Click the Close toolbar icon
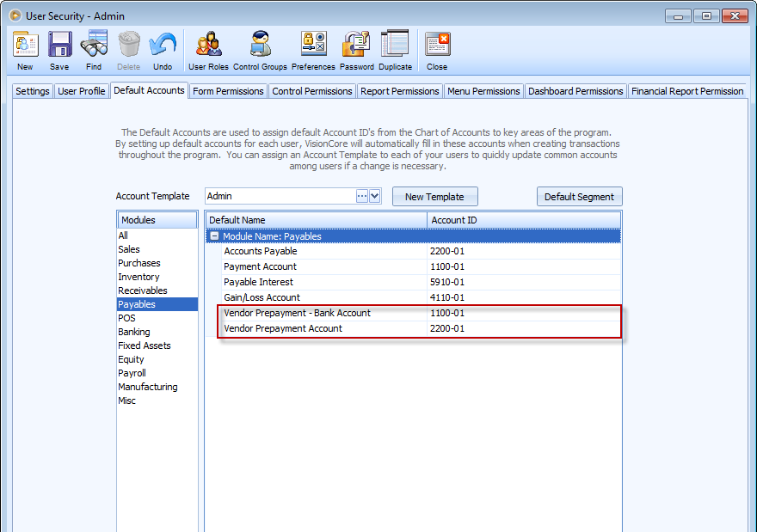Viewport: 757px width, 532px height. click(x=437, y=50)
